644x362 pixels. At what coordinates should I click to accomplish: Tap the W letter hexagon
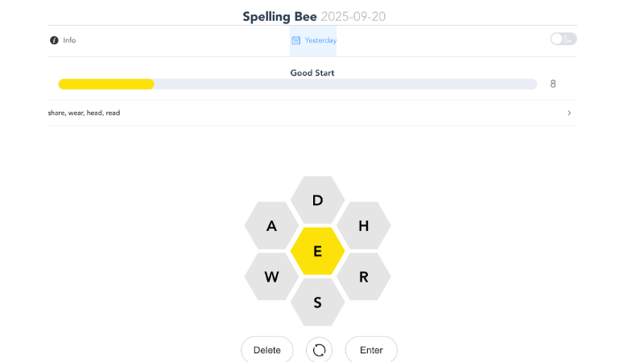point(271,278)
